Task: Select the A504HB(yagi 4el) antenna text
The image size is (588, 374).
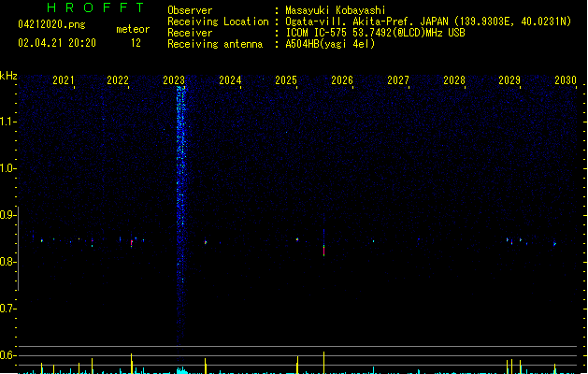Action: (330, 44)
